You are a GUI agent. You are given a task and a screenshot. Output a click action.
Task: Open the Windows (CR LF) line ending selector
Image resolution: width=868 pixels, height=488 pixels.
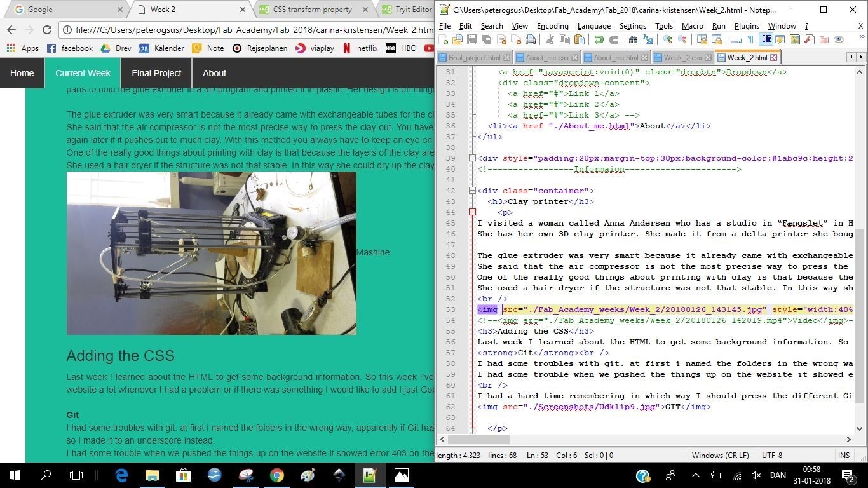pos(721,456)
